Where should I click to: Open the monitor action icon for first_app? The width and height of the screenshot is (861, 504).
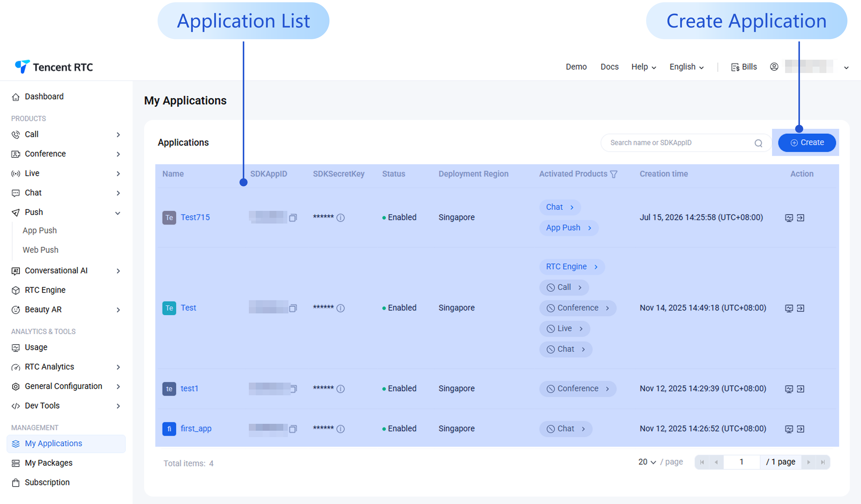coord(789,429)
